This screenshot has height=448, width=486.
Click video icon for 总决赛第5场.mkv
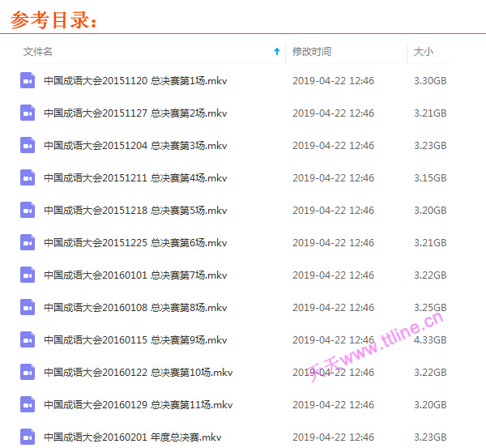28,210
